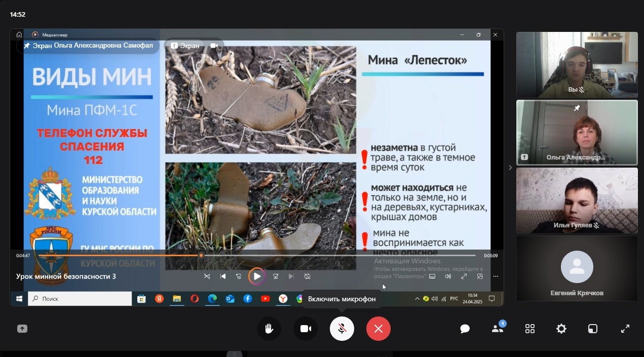Skip back 10 seconds in media player

(x=239, y=276)
